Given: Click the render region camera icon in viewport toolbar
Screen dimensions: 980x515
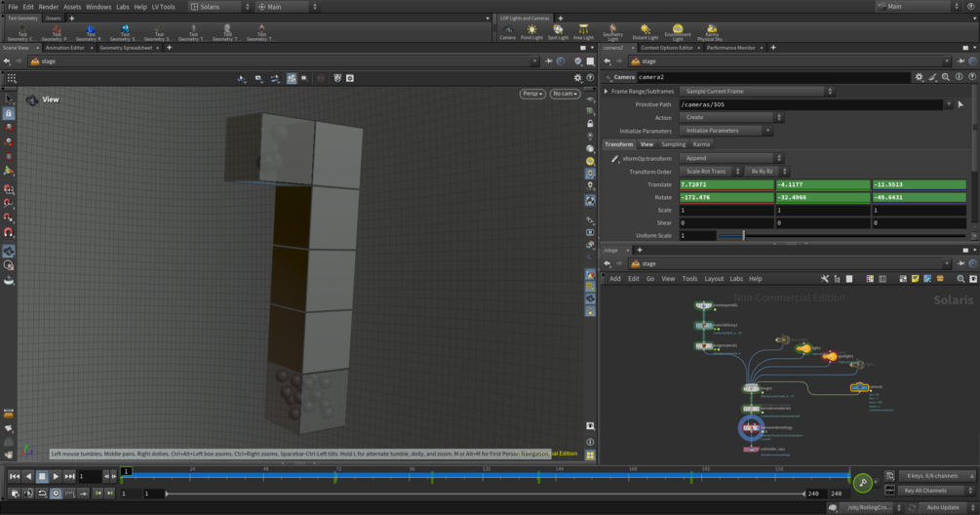Looking at the screenshot, I should [x=350, y=78].
